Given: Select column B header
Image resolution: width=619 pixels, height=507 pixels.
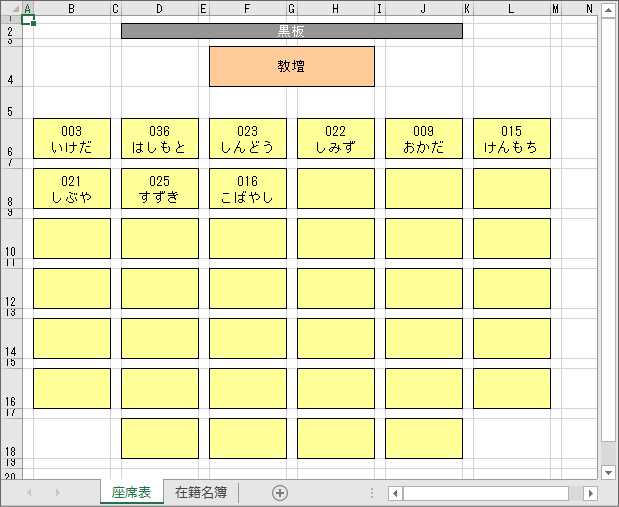Looking at the screenshot, I should click(x=72, y=9).
